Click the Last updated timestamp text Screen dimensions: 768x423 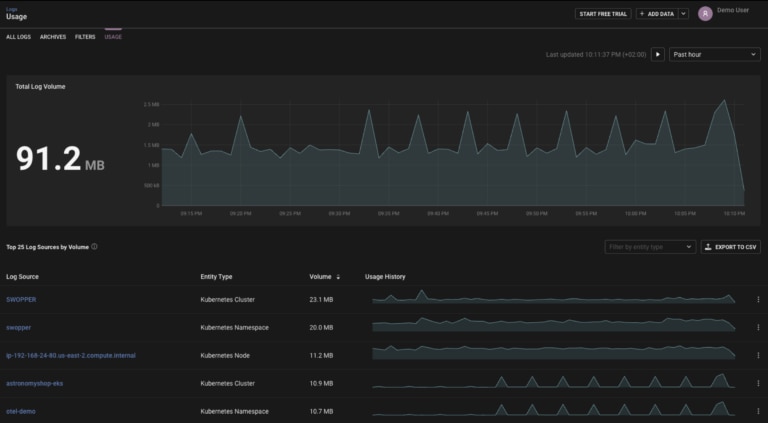596,55
